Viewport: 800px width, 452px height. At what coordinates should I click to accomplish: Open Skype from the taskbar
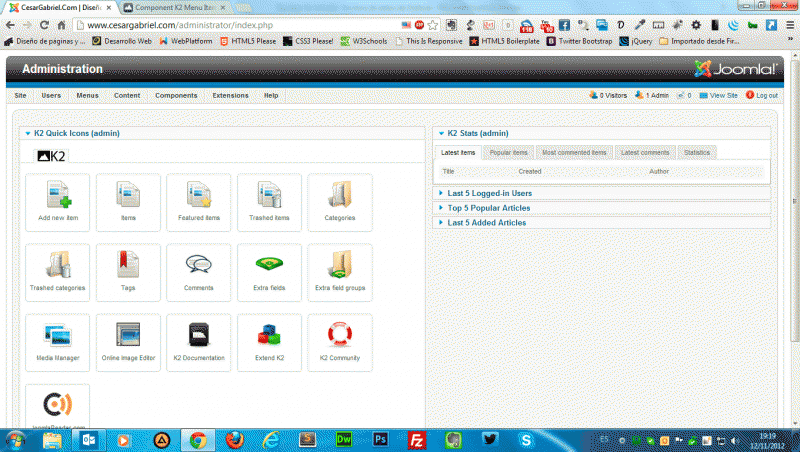(526, 440)
